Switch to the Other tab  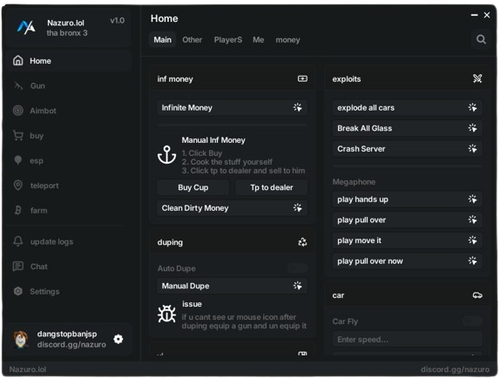pos(192,40)
